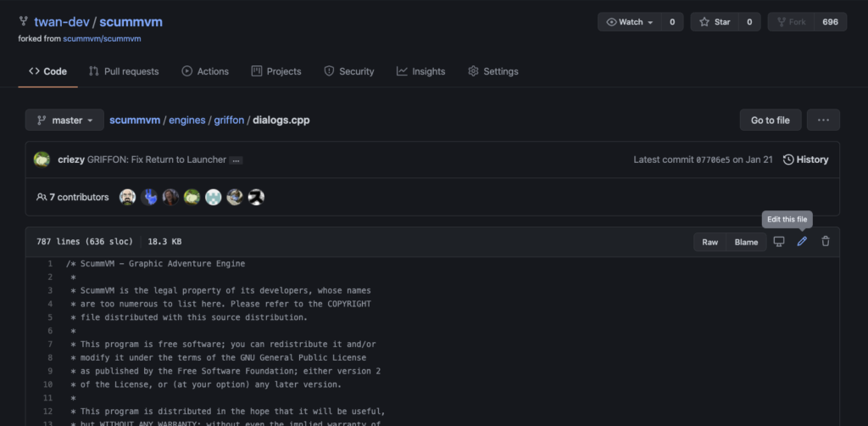Open 7 contributors list

pyautogui.click(x=73, y=197)
